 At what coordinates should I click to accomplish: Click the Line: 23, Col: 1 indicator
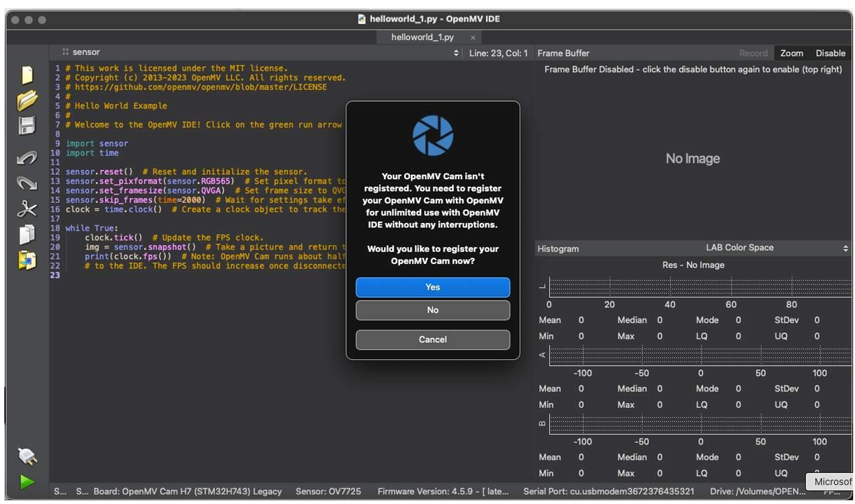(498, 53)
